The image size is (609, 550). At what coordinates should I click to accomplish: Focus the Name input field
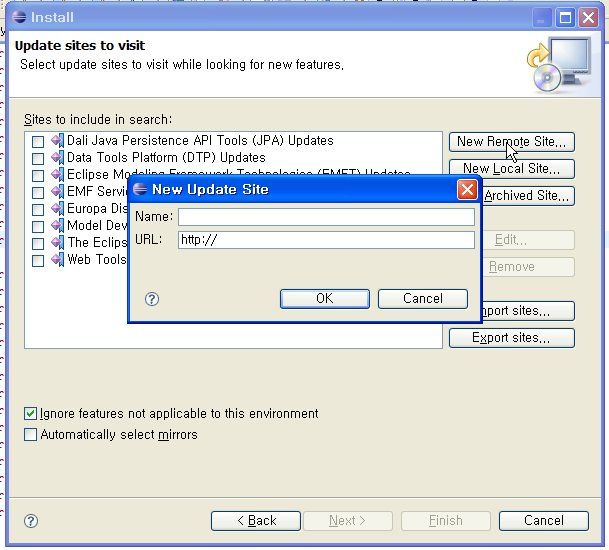coord(326,217)
